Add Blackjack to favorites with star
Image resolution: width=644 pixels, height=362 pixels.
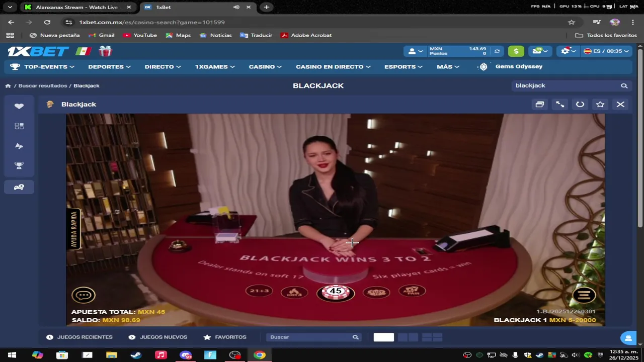tap(600, 105)
